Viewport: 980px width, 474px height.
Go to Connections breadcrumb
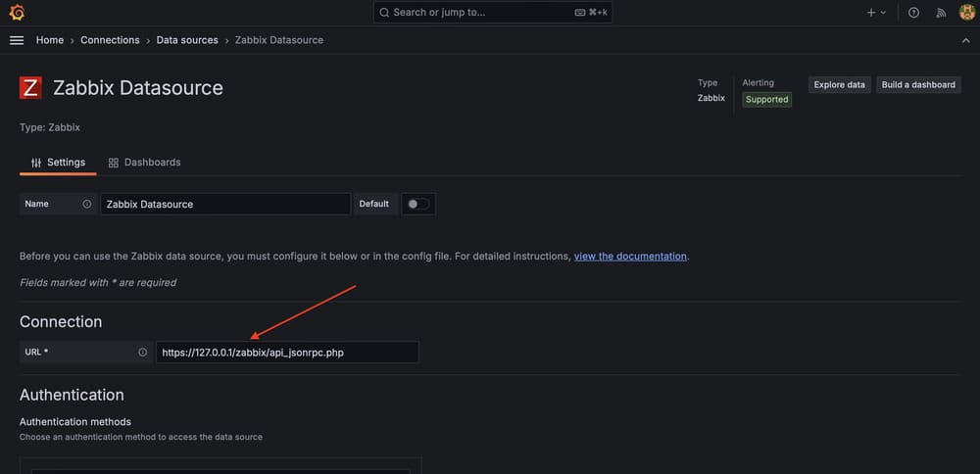point(110,40)
